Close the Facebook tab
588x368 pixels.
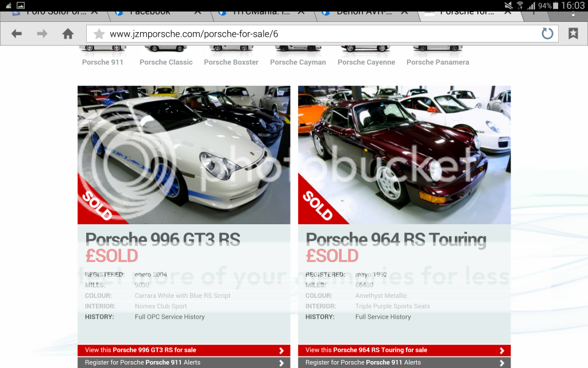[197, 11]
